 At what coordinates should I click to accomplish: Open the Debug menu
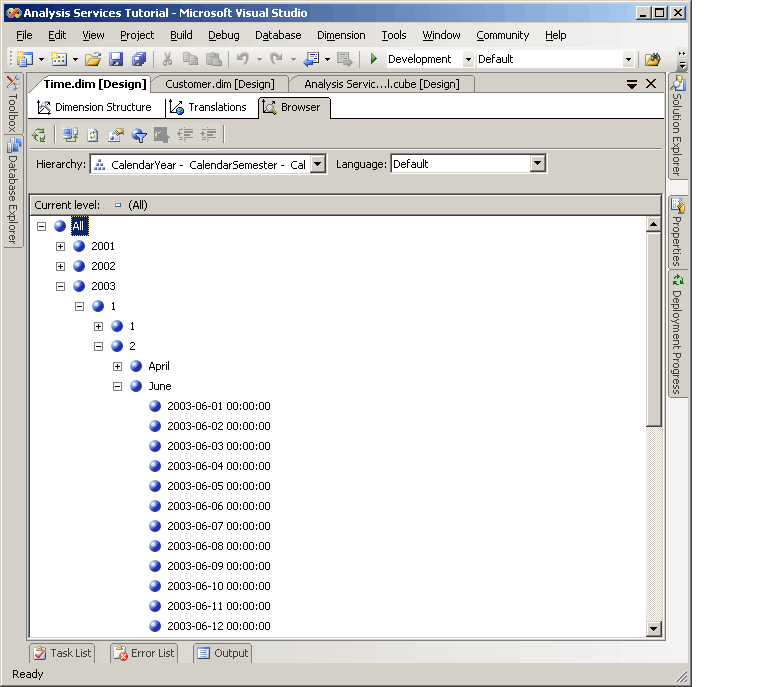[x=224, y=35]
